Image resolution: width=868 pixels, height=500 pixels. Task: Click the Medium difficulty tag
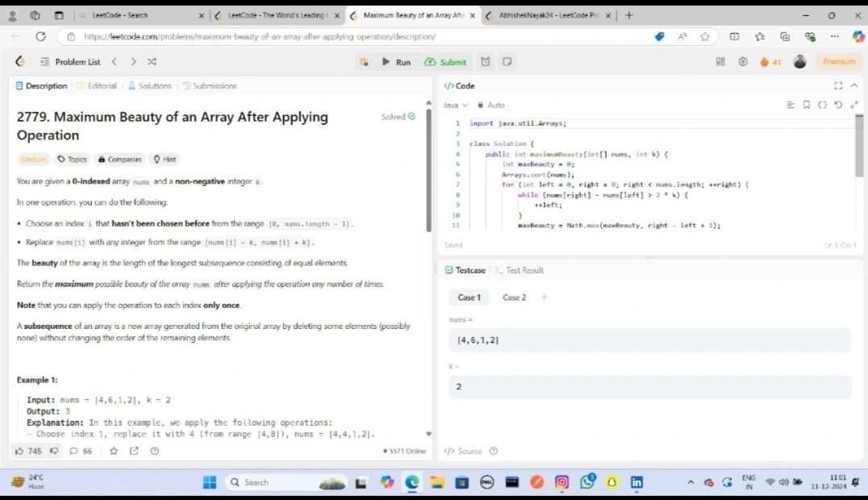point(33,159)
